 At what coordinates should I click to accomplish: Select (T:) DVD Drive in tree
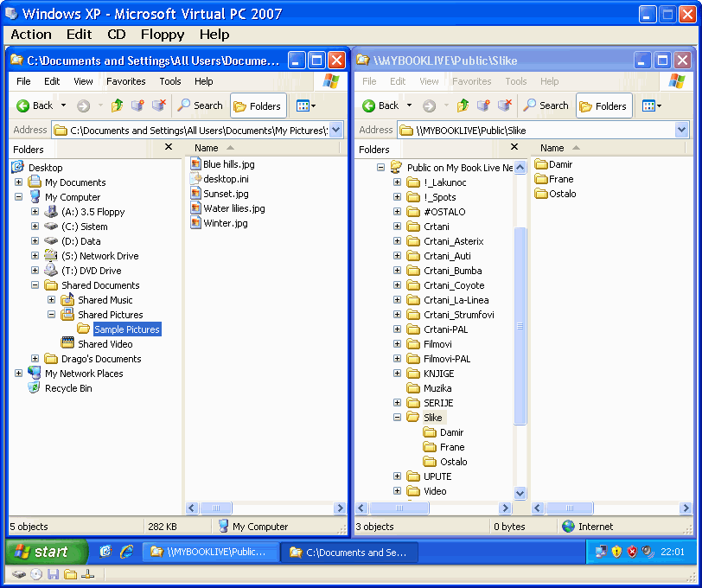[x=83, y=271]
